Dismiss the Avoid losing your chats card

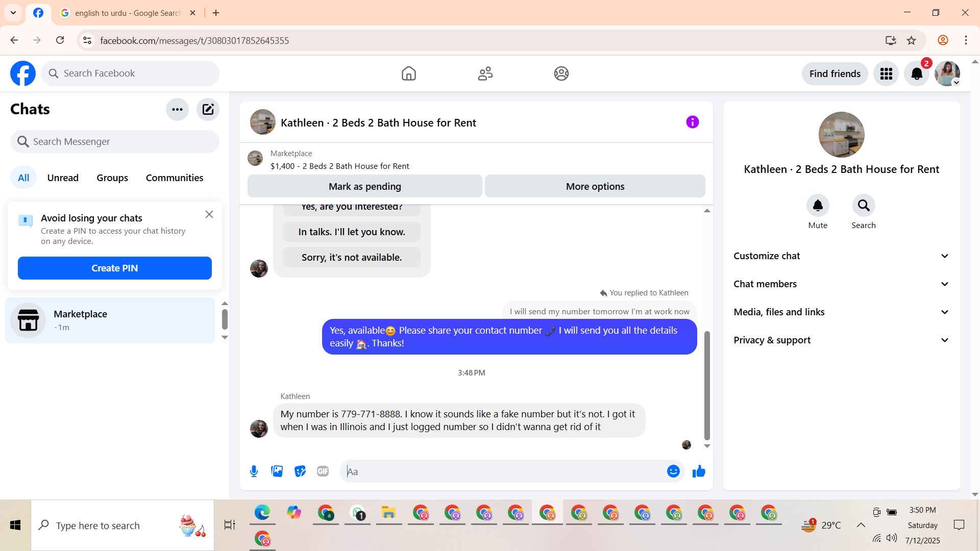coord(209,214)
